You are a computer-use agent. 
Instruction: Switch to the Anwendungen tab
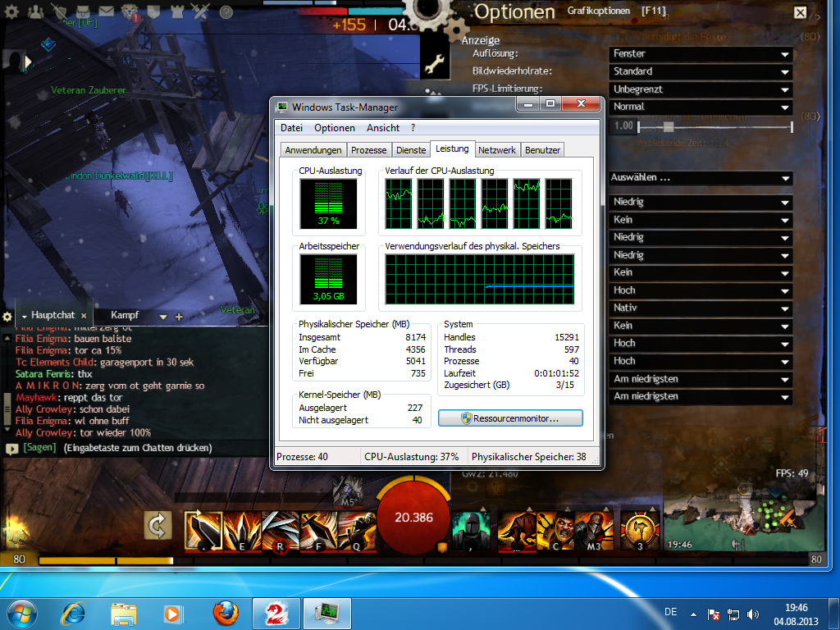(x=313, y=150)
